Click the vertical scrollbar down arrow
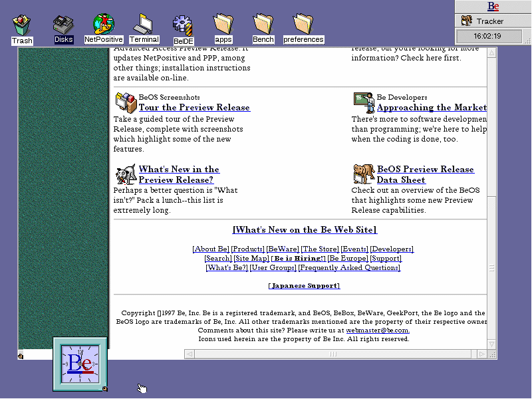532x399 pixels. (x=491, y=344)
